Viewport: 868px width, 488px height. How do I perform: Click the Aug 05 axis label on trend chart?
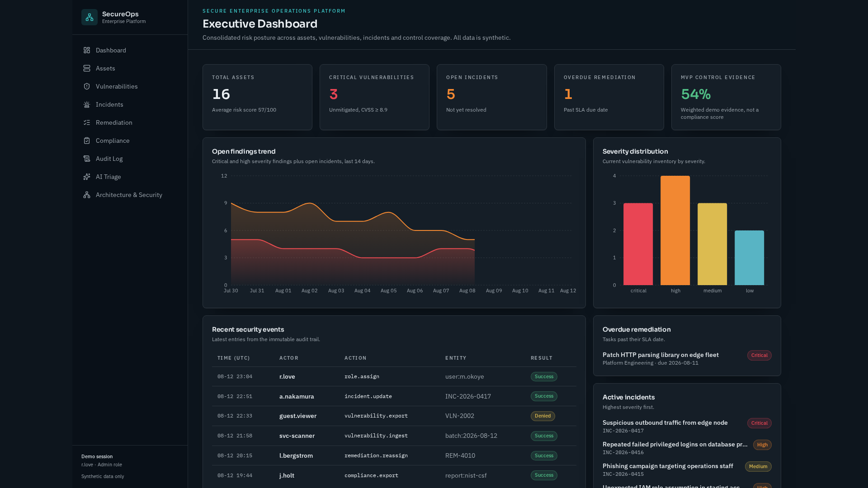[x=388, y=291]
